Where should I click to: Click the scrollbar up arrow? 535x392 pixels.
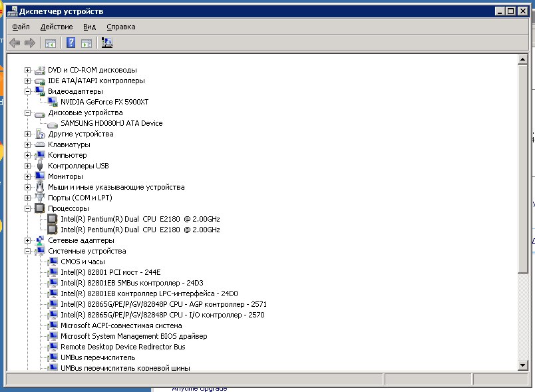523,59
